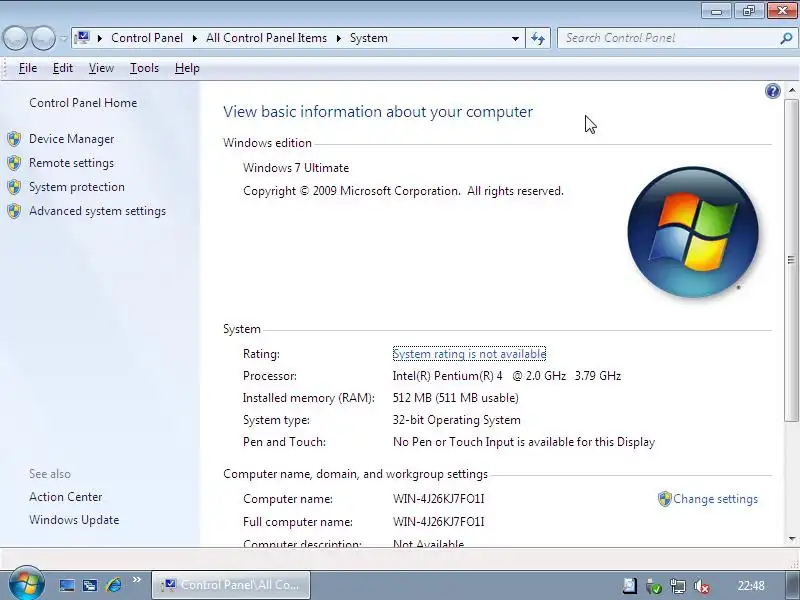This screenshot has width=800, height=600.
Task: Click the Show desktop quick launch icon
Action: [x=67, y=585]
